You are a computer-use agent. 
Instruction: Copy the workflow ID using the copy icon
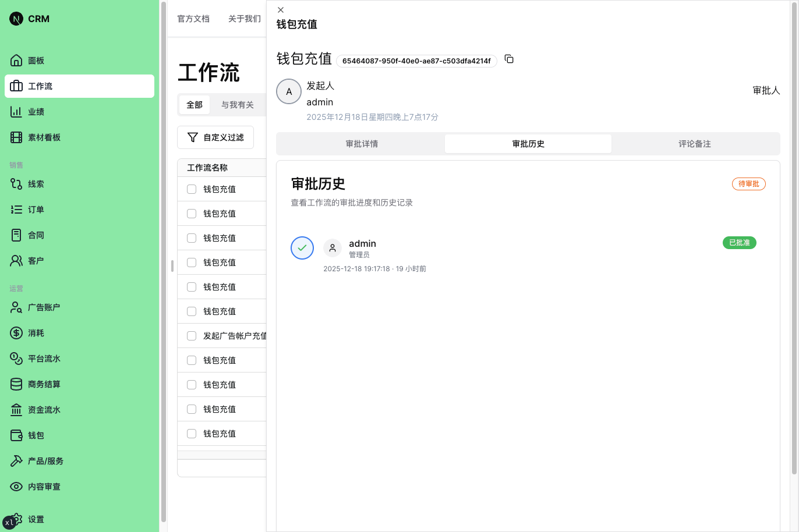point(509,59)
